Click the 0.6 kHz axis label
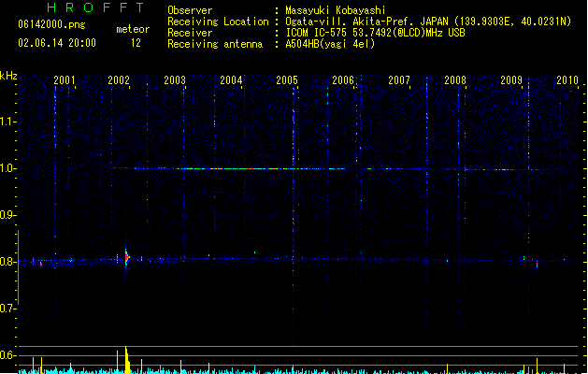The height and width of the screenshot is (374, 588). (x=7, y=355)
